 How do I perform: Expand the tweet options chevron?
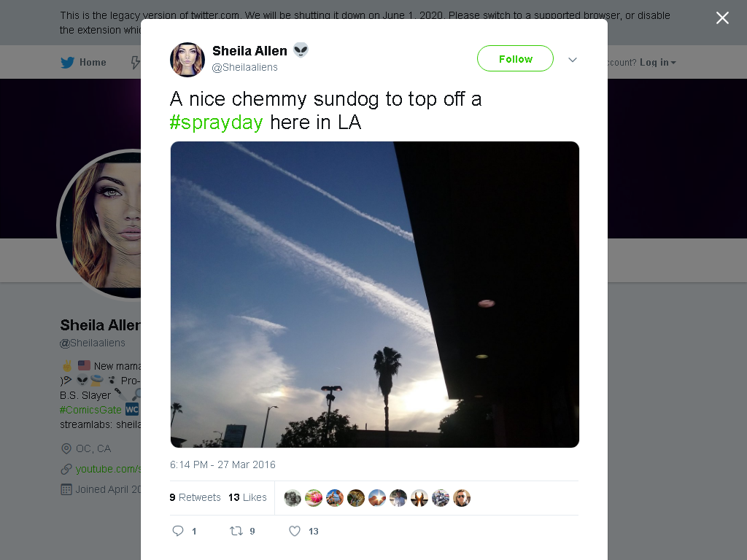point(573,60)
